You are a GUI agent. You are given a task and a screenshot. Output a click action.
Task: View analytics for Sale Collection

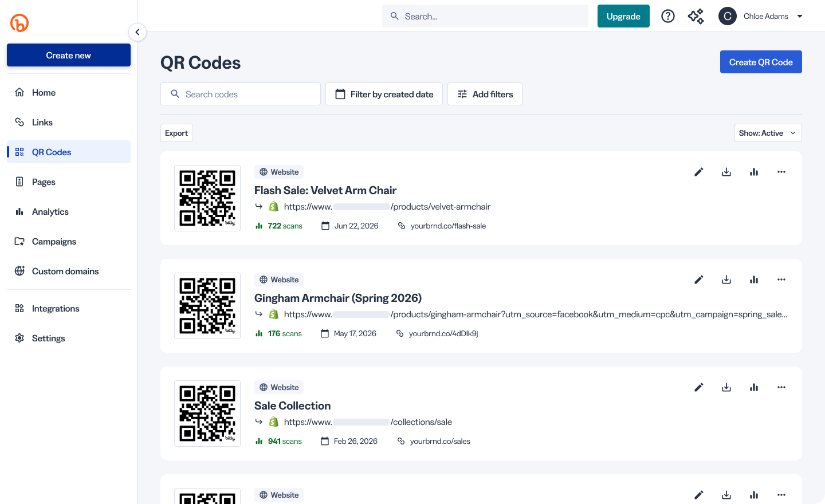tap(754, 387)
